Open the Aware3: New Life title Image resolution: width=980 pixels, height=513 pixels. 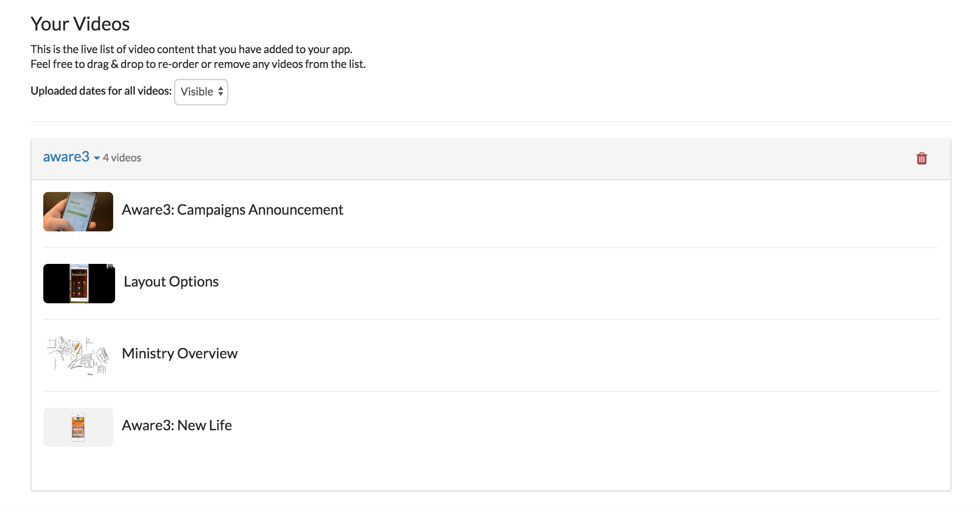pos(177,425)
